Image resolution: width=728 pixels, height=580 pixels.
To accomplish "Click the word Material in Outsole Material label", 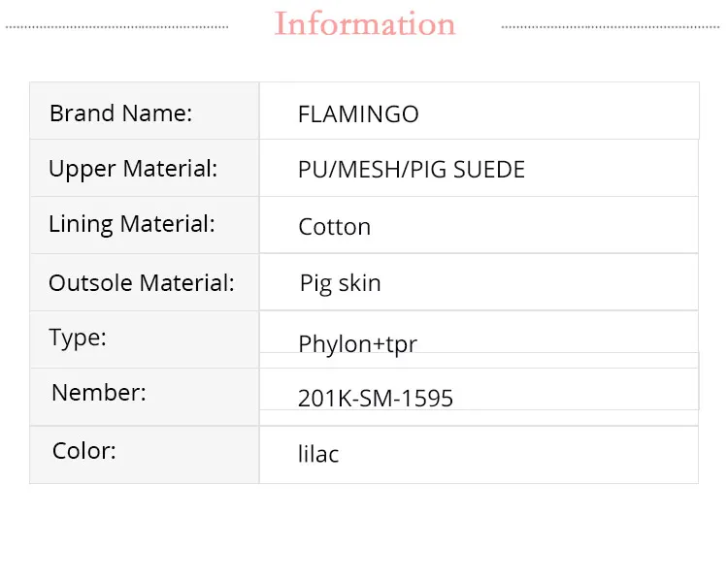I will pyautogui.click(x=187, y=283).
